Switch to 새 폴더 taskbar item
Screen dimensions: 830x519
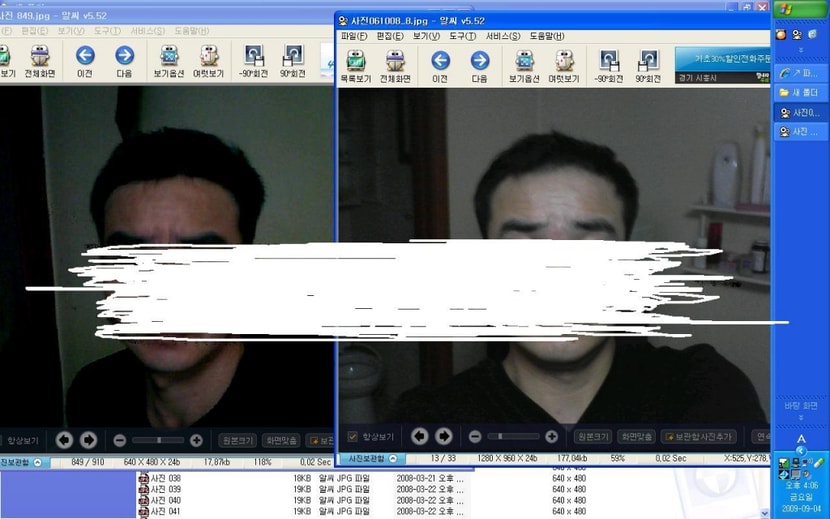click(800, 92)
